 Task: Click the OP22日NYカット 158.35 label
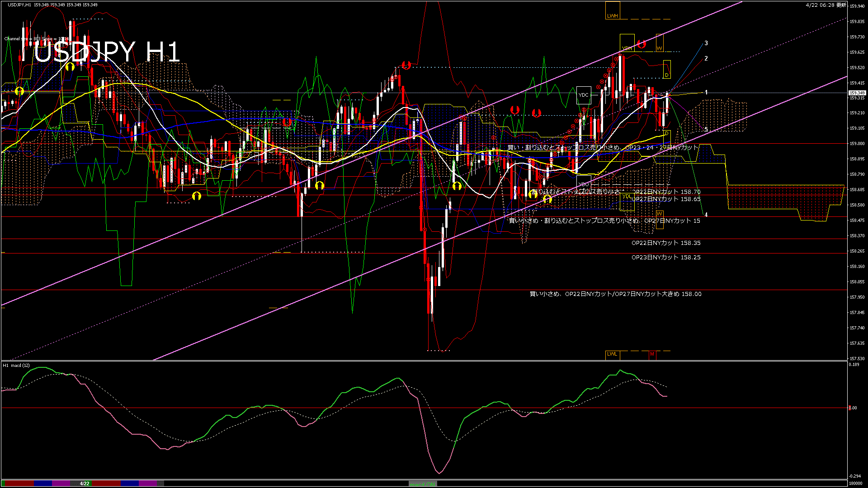pyautogui.click(x=666, y=243)
